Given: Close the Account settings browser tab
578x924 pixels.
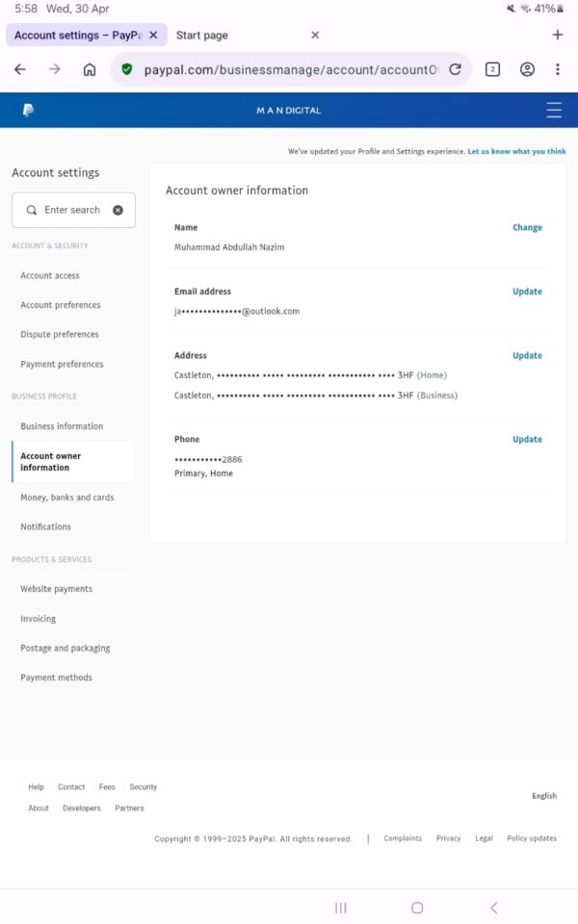Looking at the screenshot, I should [153, 35].
